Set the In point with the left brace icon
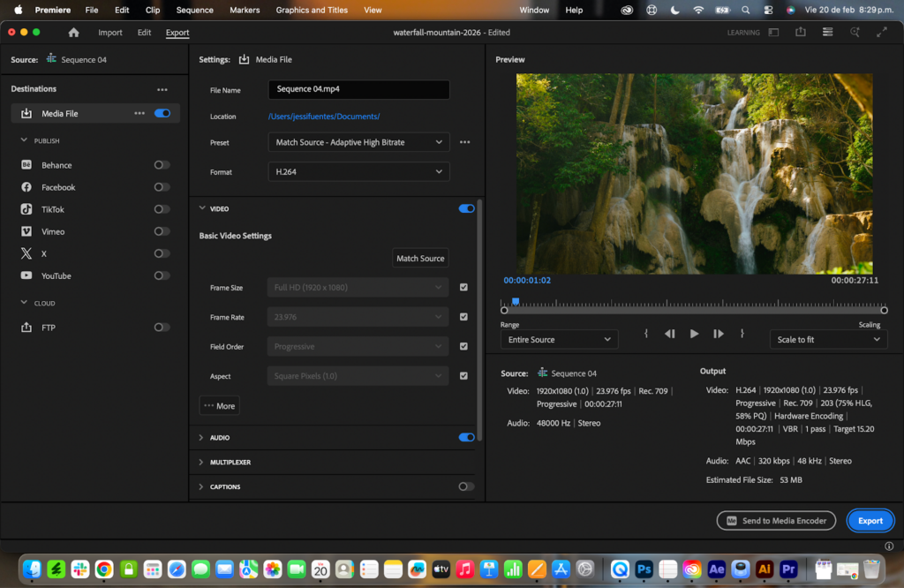The width and height of the screenshot is (904, 588). pos(646,334)
